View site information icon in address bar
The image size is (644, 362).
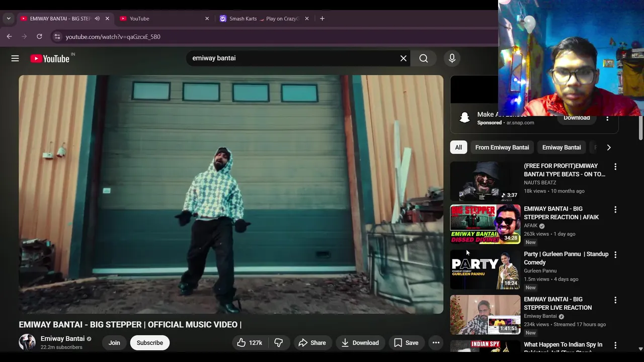(x=57, y=37)
